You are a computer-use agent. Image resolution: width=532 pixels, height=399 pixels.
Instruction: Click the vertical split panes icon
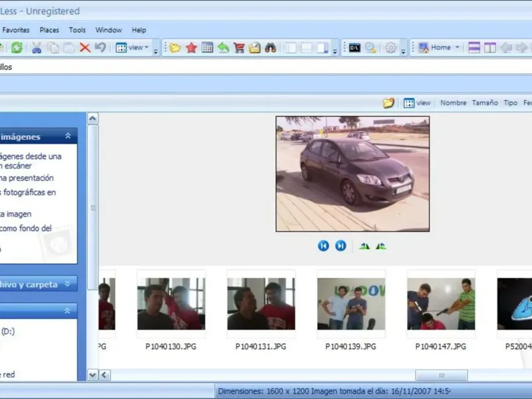point(490,47)
